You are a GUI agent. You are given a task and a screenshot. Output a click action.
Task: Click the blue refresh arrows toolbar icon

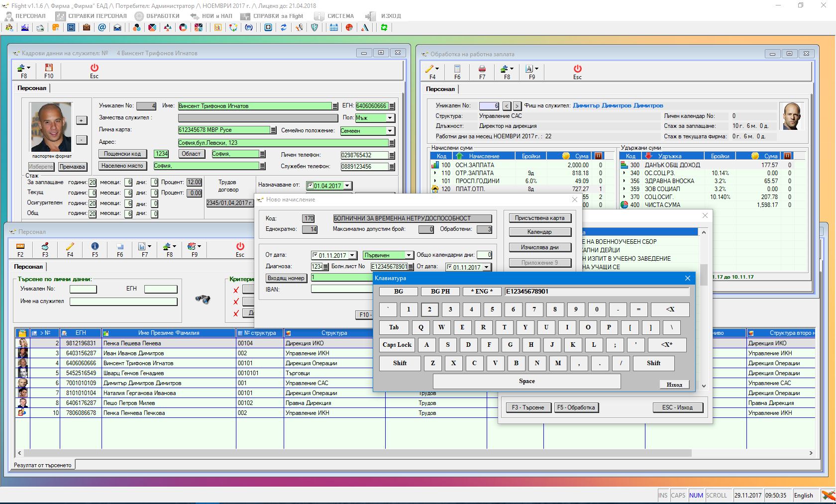[284, 27]
